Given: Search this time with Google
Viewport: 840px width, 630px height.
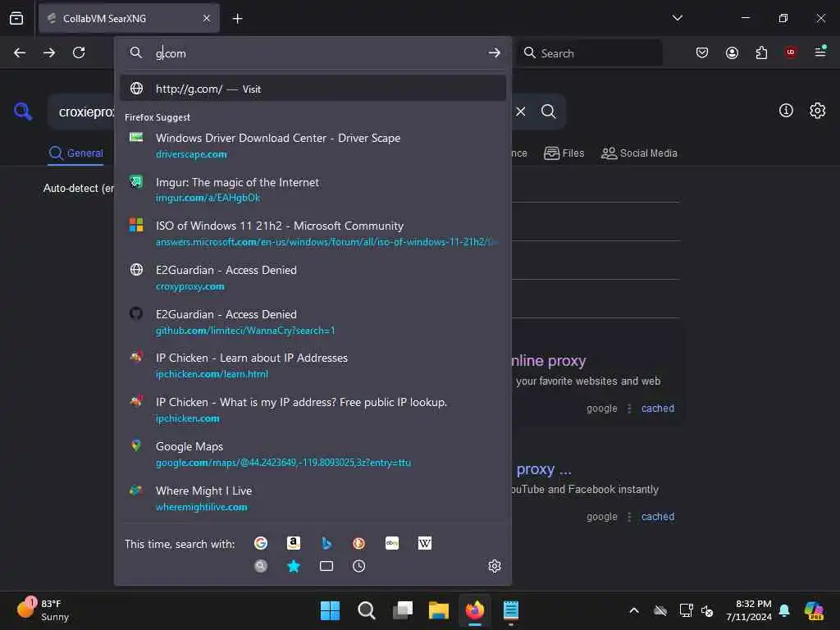Looking at the screenshot, I should 261,543.
